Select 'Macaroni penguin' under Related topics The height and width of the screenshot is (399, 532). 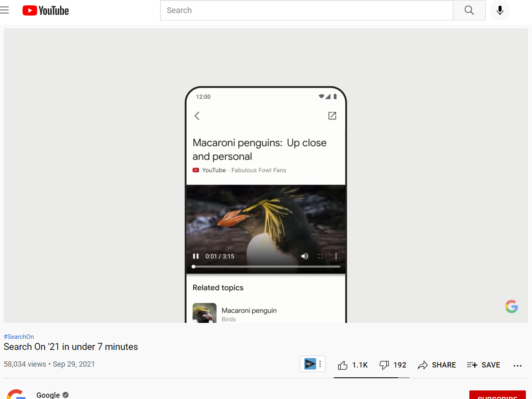click(x=249, y=310)
